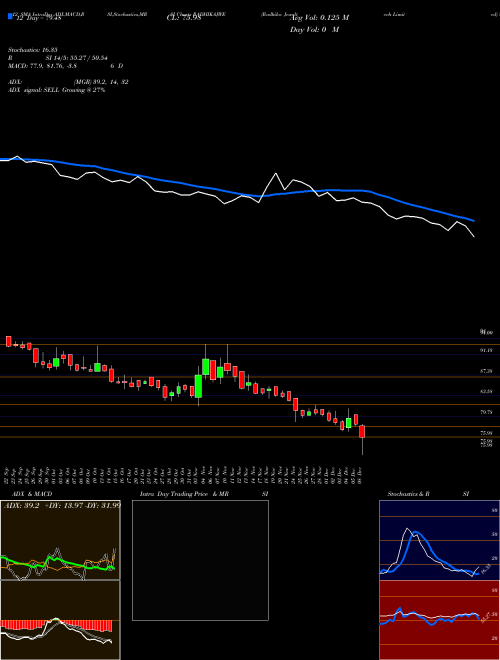This screenshot has height=660, width=500.
Task: Click the red-background RSI chart panel
Action: point(439,620)
